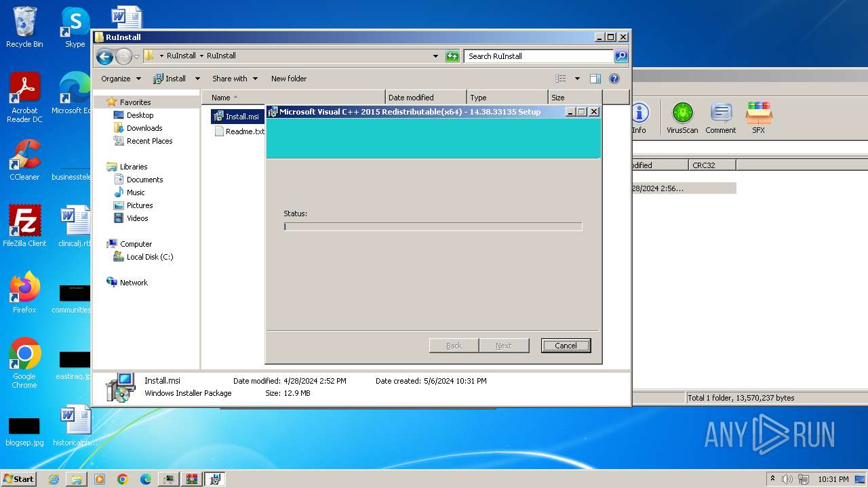
Task: Select Computer in navigation pane
Action: click(136, 244)
